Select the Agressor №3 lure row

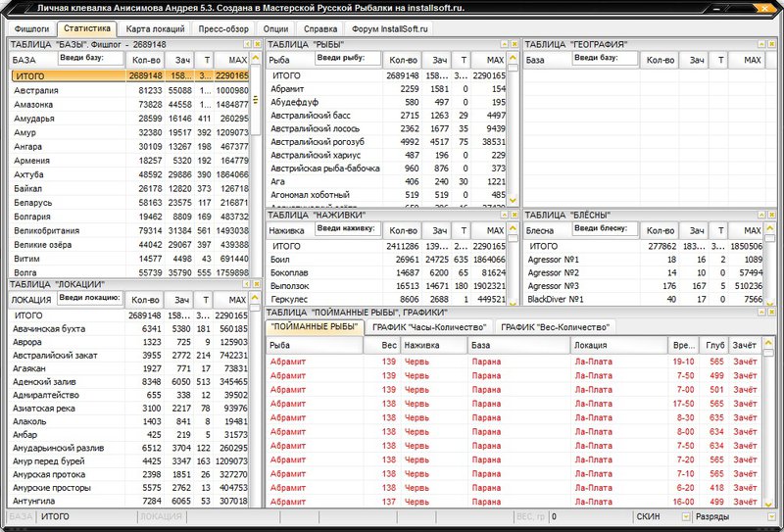(x=644, y=286)
